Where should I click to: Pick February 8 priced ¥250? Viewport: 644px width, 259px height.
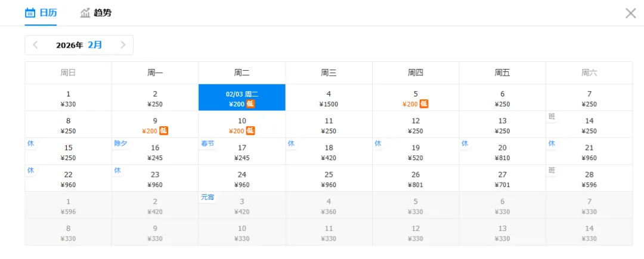[x=68, y=124]
